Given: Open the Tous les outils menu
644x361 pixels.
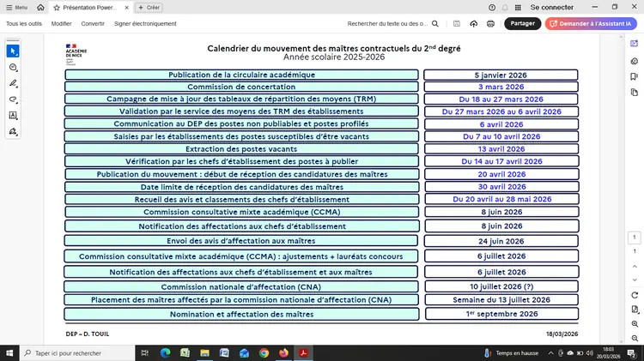Looking at the screenshot, I should pos(24,24).
